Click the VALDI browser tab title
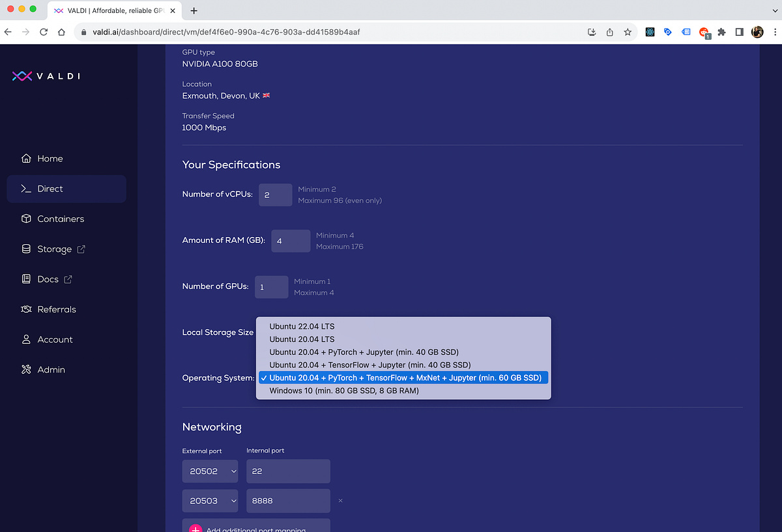Image resolution: width=782 pixels, height=532 pixels. [115, 10]
